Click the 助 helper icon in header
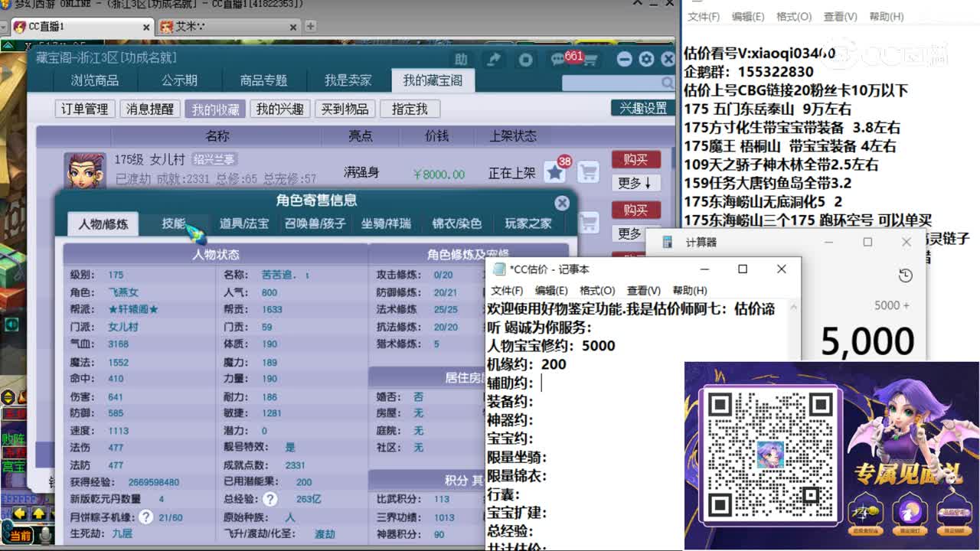Viewport: 980px width, 551px height. (461, 60)
